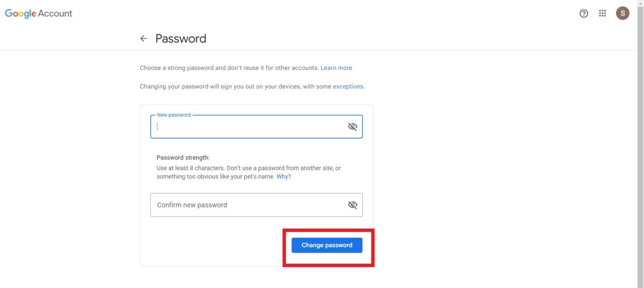
Task: Click the Google Account logo
Action: 39,13
